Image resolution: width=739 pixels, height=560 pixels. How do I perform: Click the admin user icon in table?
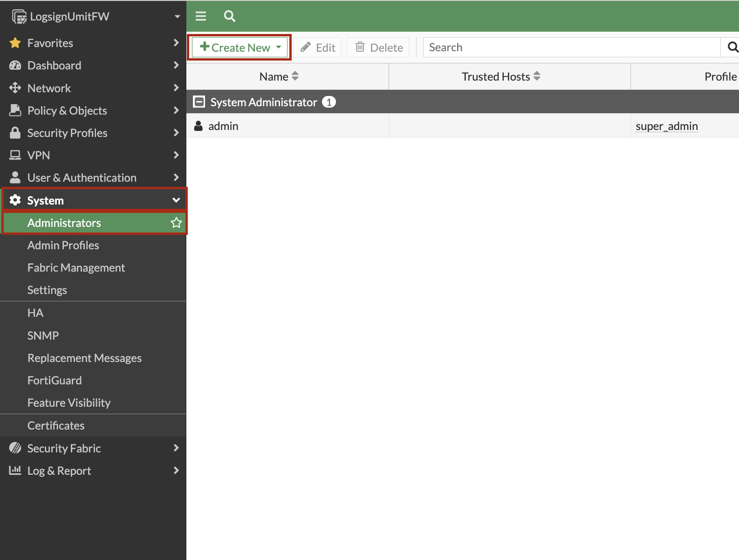[x=198, y=126]
